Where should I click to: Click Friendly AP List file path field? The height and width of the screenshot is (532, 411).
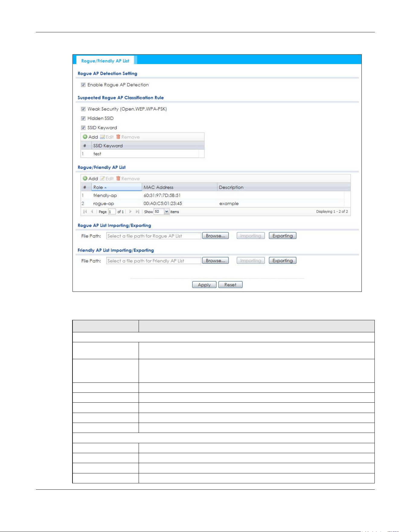point(154,261)
